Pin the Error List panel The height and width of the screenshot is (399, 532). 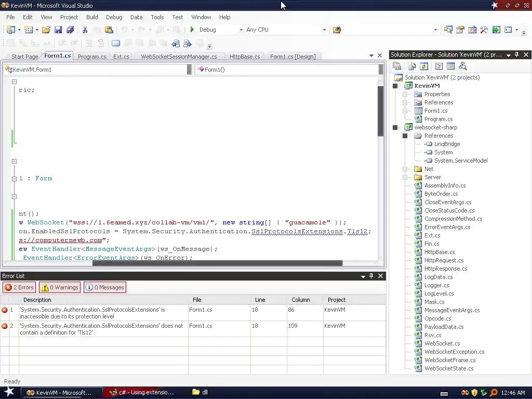(x=371, y=276)
